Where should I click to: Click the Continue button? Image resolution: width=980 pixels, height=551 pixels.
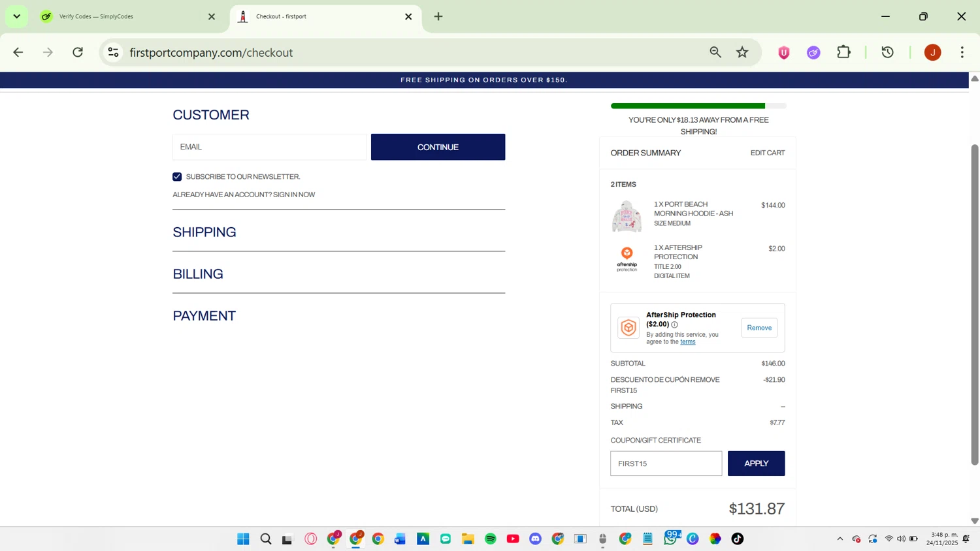coord(438,147)
